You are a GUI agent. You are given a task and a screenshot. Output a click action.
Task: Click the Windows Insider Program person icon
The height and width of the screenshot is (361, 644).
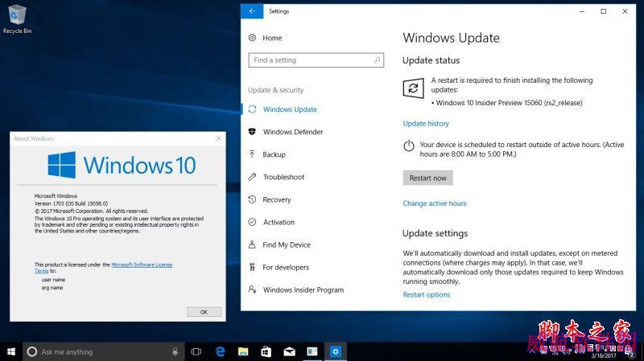pos(252,289)
